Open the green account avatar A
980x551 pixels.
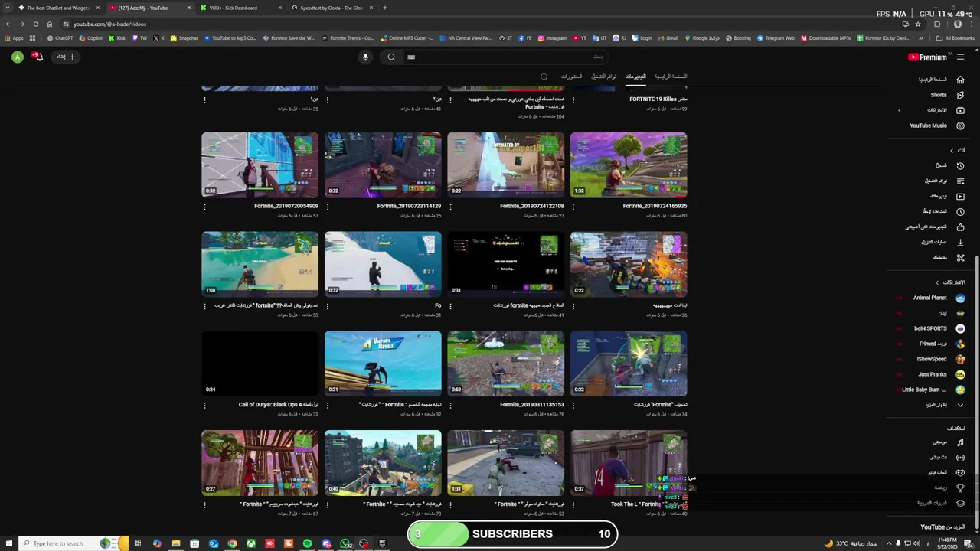pyautogui.click(x=17, y=57)
